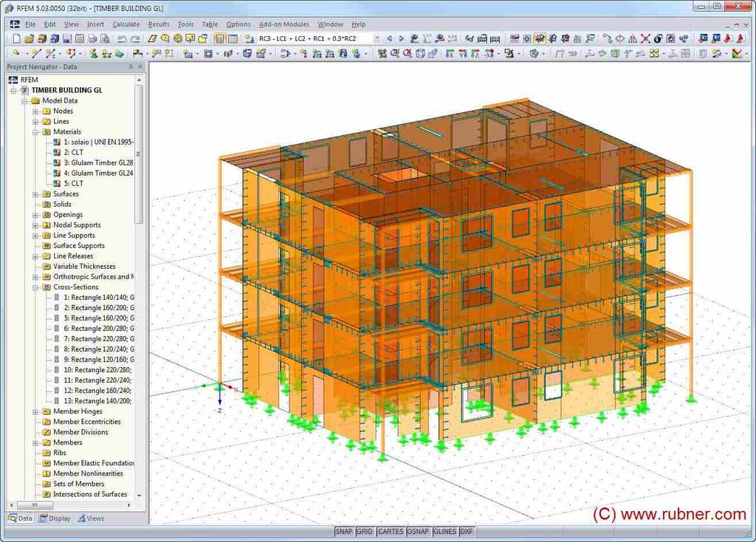Screen dimensions: 756x542
Task: Click the Redo arrow icon
Action: coord(135,38)
